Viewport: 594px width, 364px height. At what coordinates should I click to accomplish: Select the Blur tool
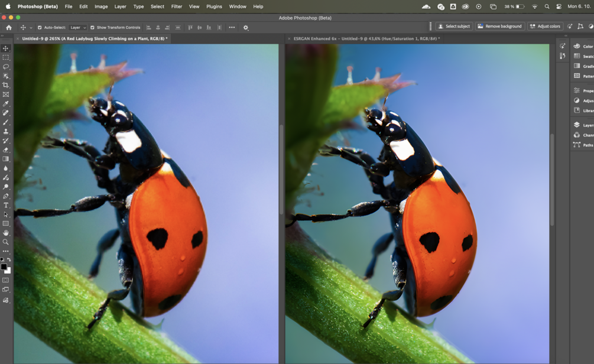point(6,168)
